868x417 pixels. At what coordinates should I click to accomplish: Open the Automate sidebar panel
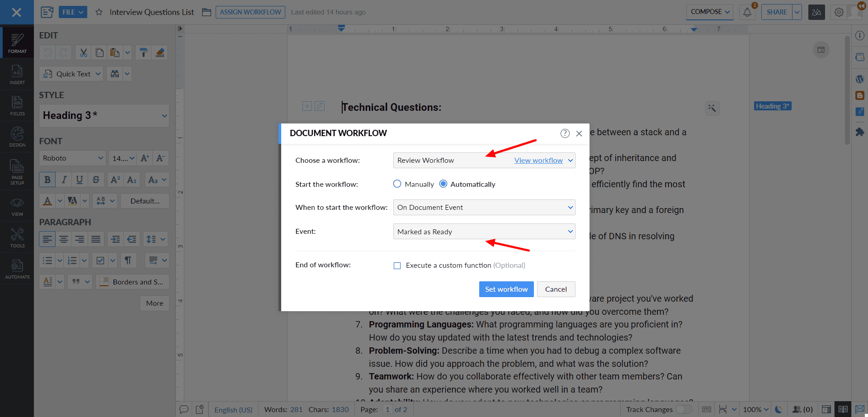pos(17,269)
